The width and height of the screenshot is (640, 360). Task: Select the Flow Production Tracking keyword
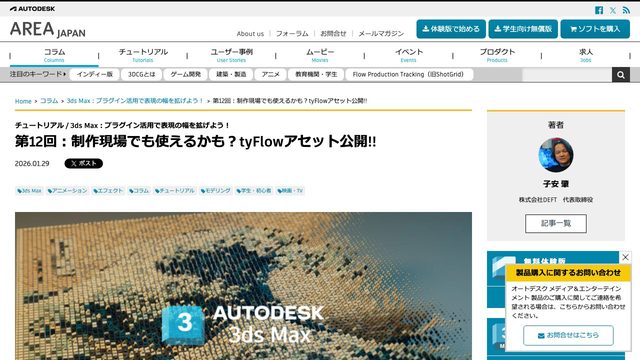[409, 74]
